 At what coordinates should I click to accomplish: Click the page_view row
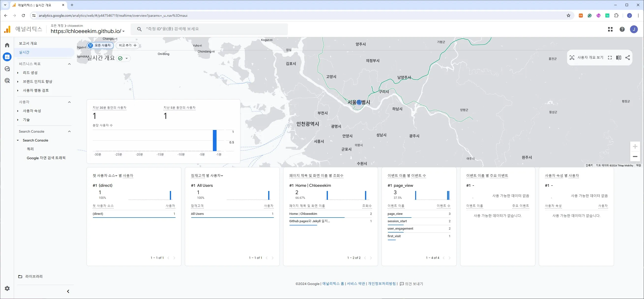pyautogui.click(x=419, y=214)
